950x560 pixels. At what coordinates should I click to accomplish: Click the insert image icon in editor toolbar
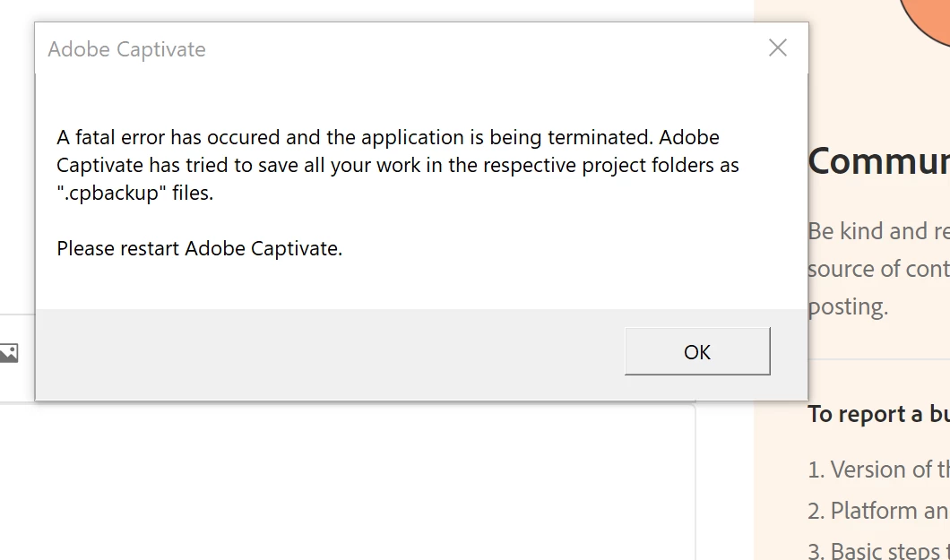(8, 353)
